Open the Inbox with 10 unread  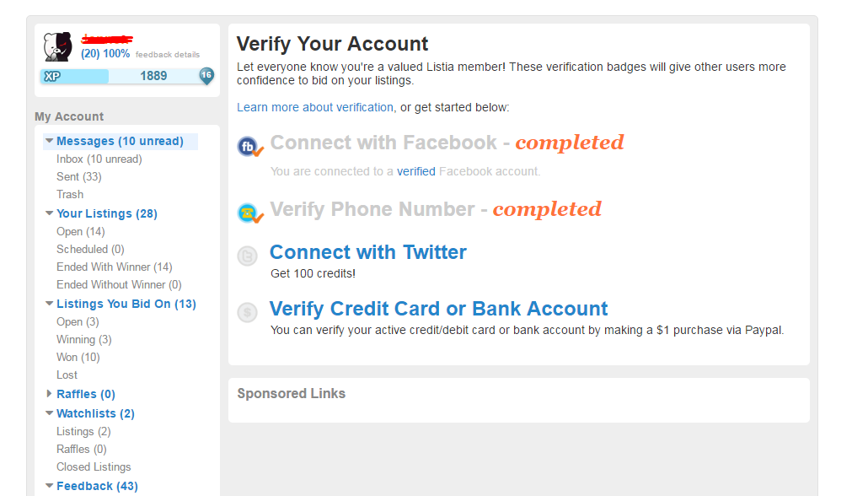99,159
